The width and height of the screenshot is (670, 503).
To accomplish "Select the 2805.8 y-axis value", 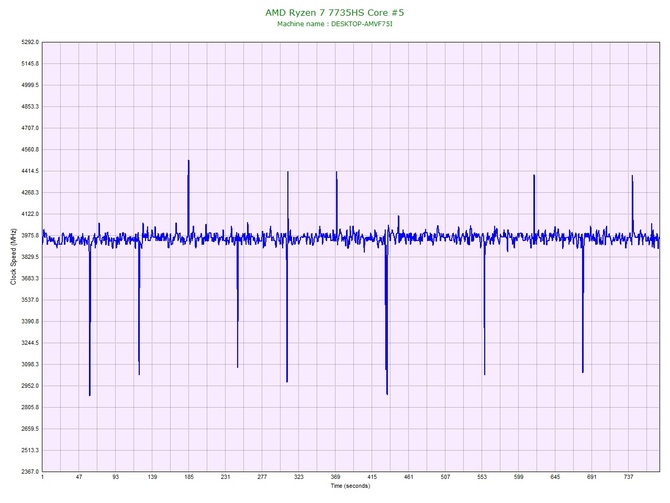I will click(30, 407).
